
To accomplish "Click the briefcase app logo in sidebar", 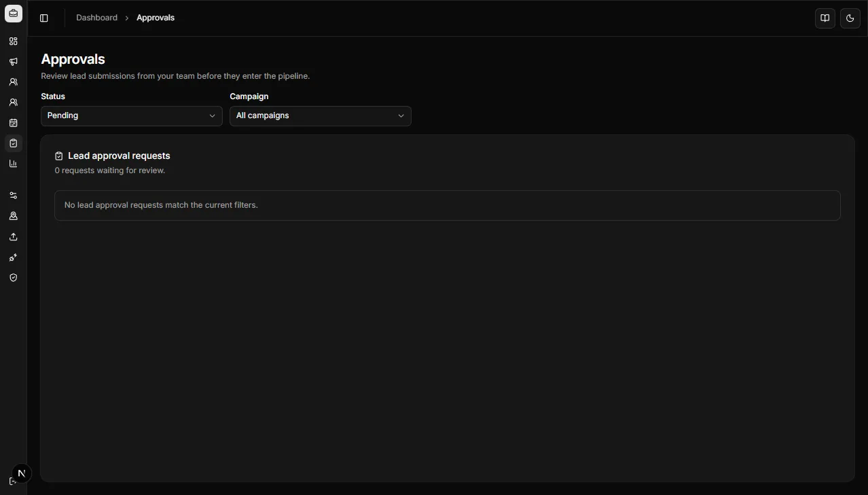I will click(14, 14).
